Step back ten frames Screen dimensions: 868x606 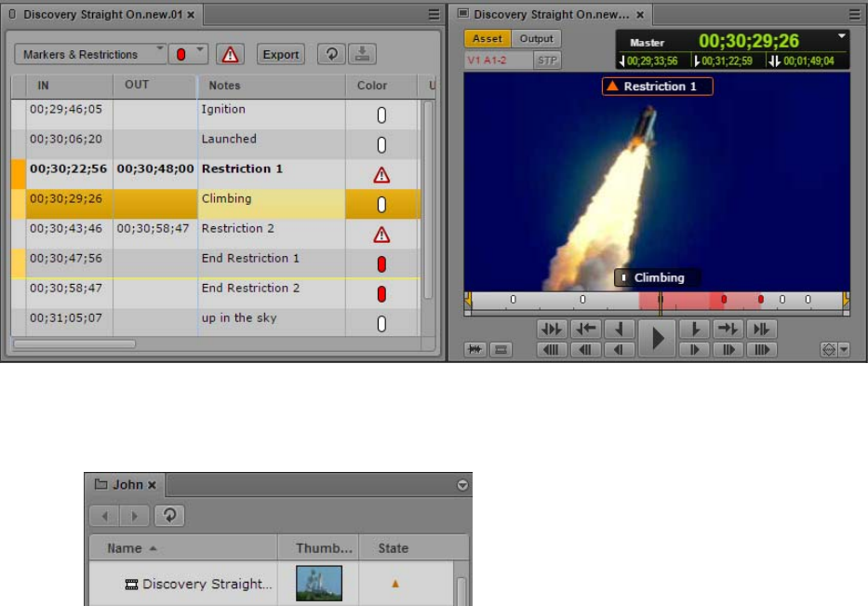586,349
